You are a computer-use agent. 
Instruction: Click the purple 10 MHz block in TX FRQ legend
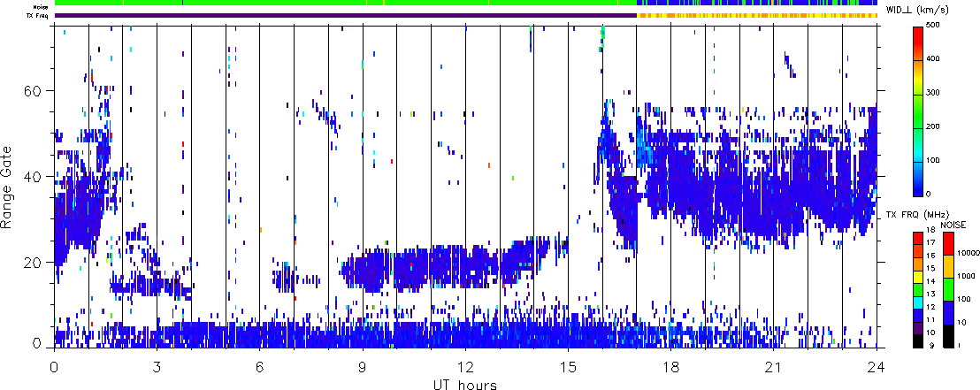tap(917, 329)
